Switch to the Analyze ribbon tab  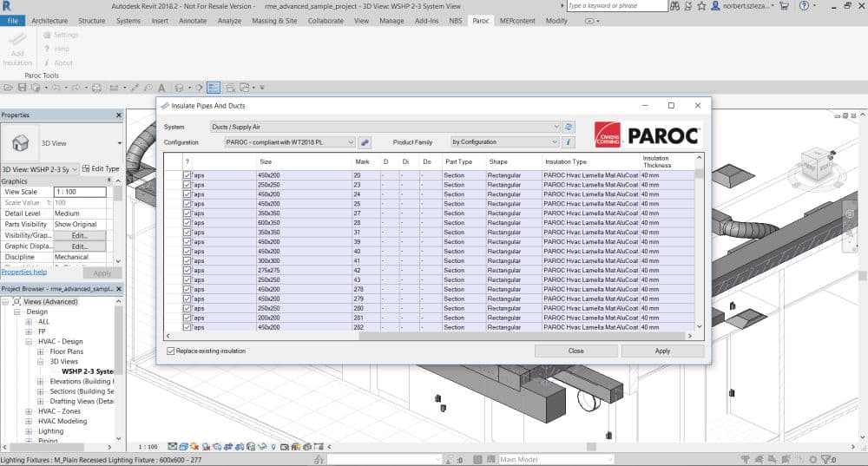pyautogui.click(x=229, y=21)
